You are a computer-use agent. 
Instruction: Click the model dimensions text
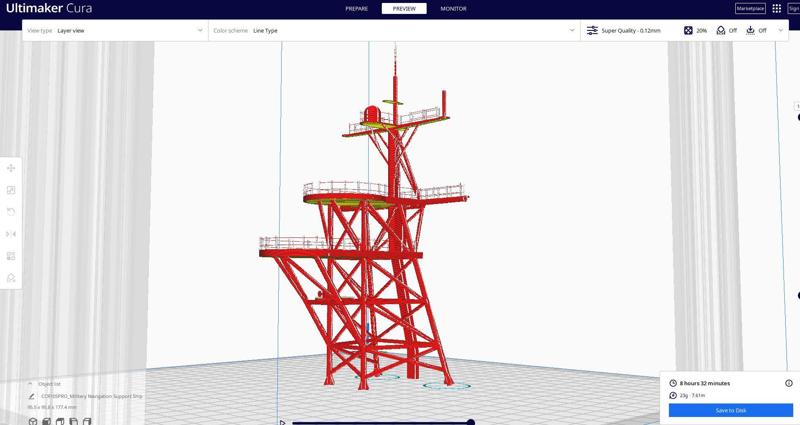pos(52,407)
